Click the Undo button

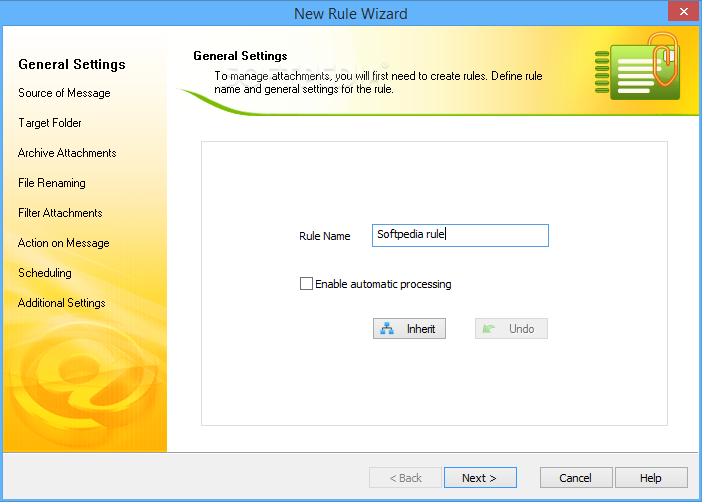[511, 329]
